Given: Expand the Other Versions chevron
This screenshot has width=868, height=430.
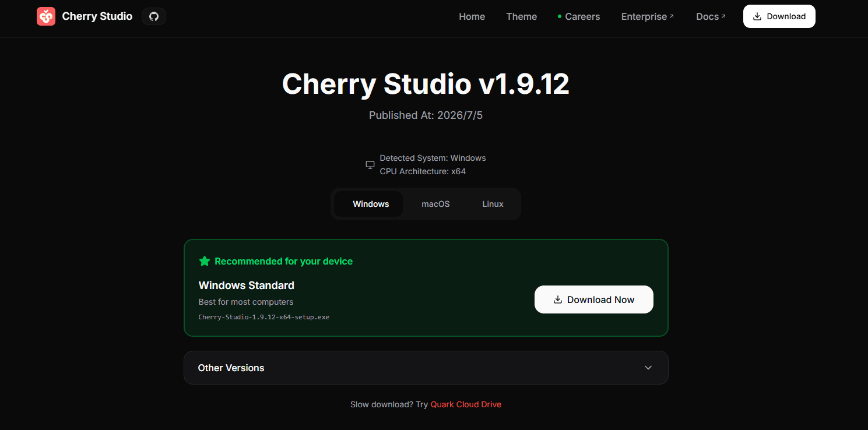Looking at the screenshot, I should [648, 368].
